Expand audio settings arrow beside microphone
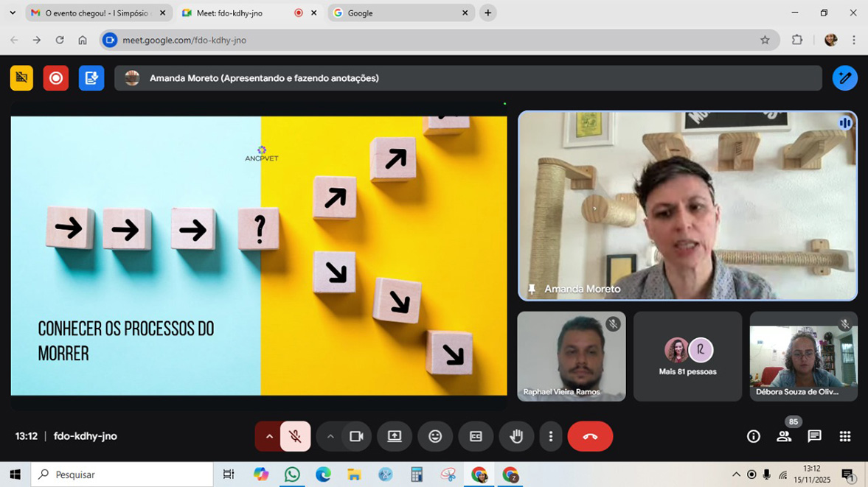This screenshot has width=868, height=487. click(269, 437)
